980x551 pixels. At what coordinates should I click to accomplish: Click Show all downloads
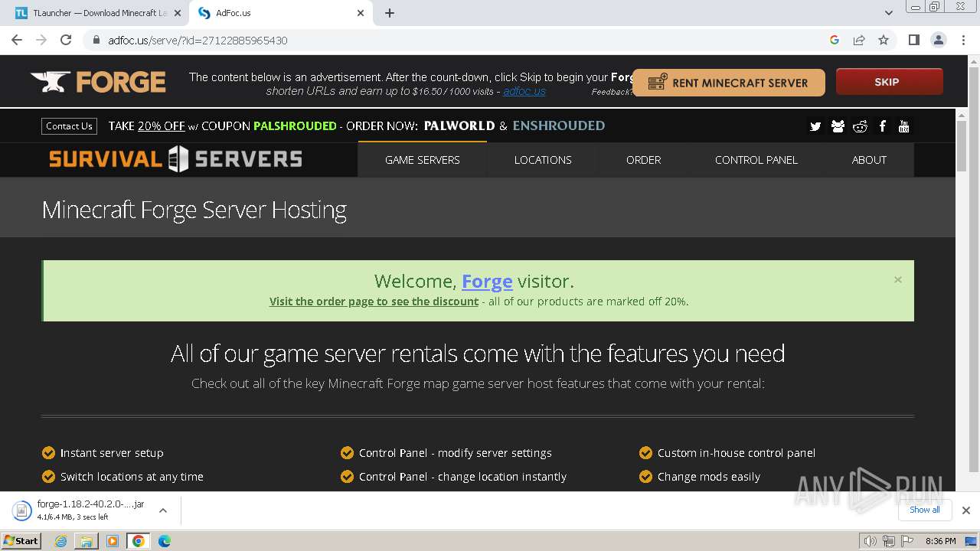pyautogui.click(x=924, y=510)
